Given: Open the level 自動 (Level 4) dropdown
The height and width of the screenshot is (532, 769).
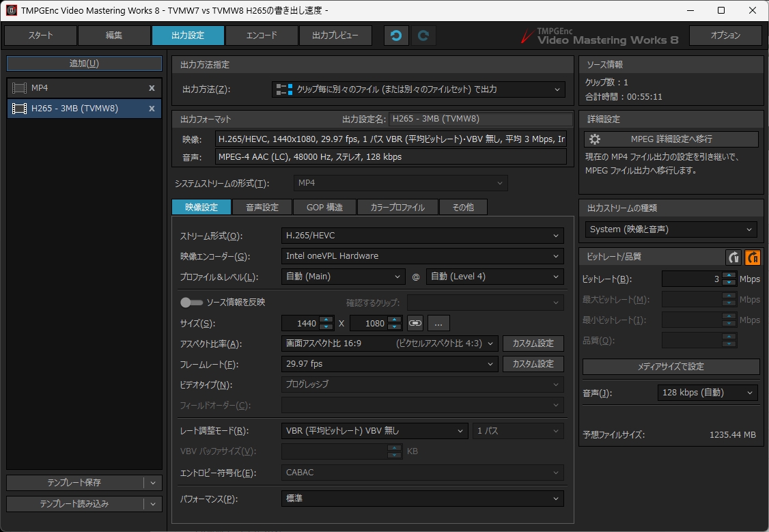Looking at the screenshot, I should coord(495,277).
